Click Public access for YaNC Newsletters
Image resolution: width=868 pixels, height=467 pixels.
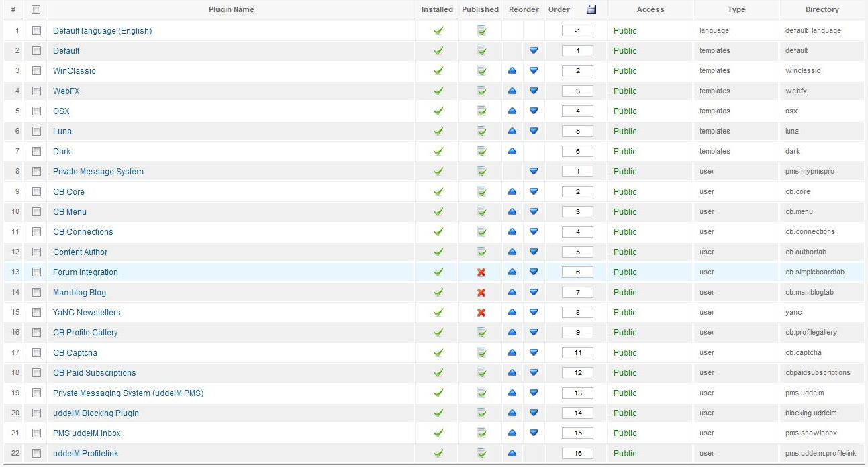[x=625, y=313]
